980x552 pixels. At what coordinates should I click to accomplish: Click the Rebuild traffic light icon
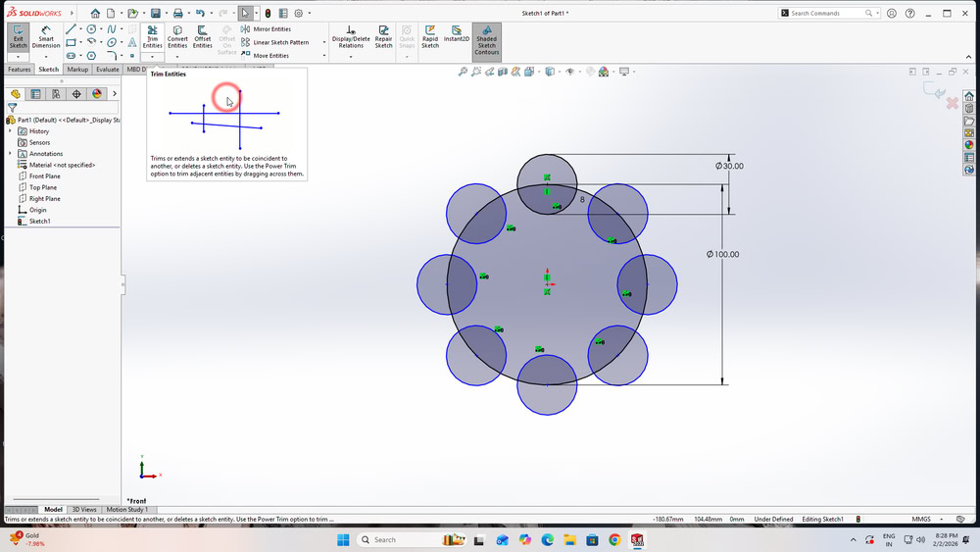pyautogui.click(x=268, y=13)
